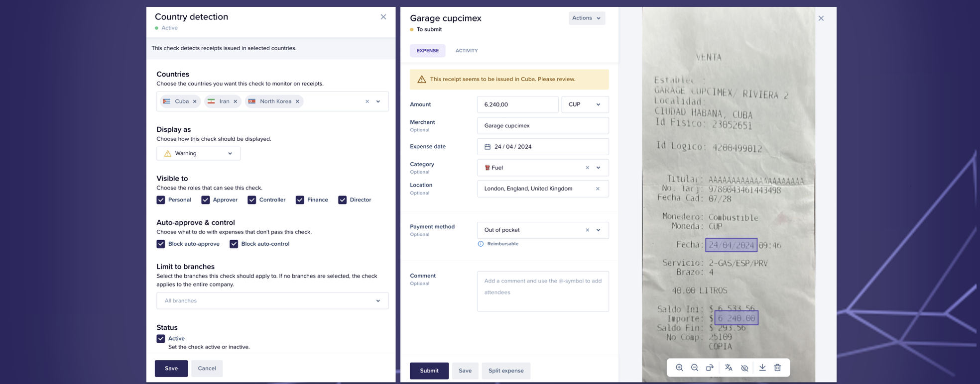Hide highlights with the crossed-eye icon
The image size is (980, 384).
pos(744,368)
